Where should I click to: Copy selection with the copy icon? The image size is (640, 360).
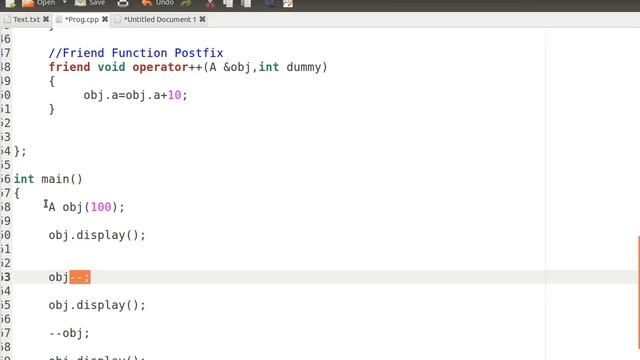228,3
